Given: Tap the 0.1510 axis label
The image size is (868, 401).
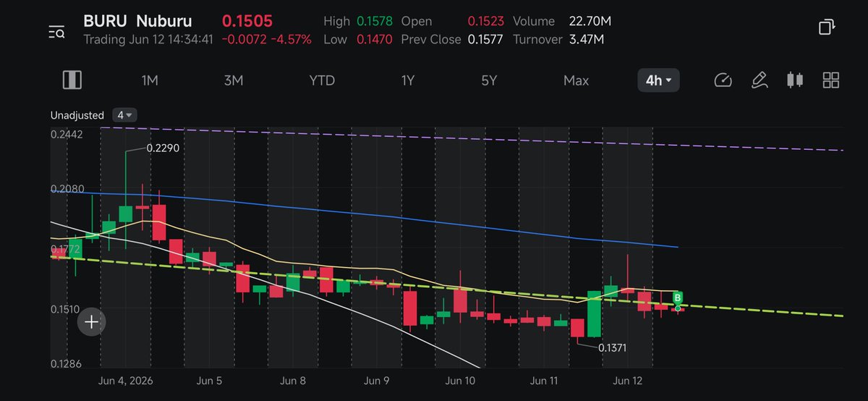Looking at the screenshot, I should tap(67, 309).
